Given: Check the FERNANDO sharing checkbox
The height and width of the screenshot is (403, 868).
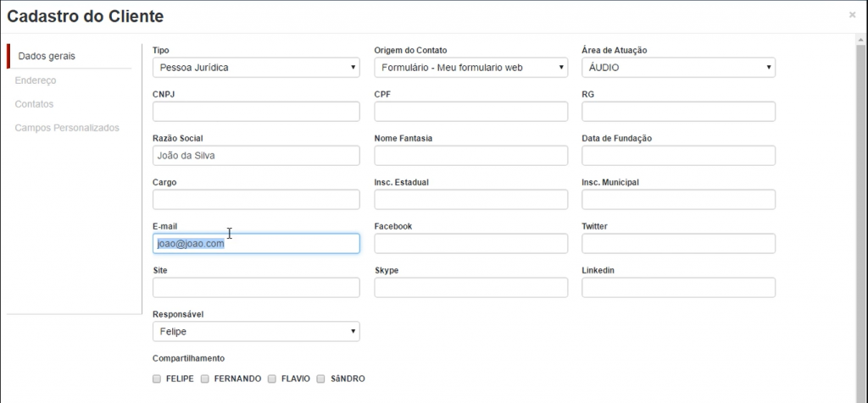Looking at the screenshot, I should click(205, 378).
